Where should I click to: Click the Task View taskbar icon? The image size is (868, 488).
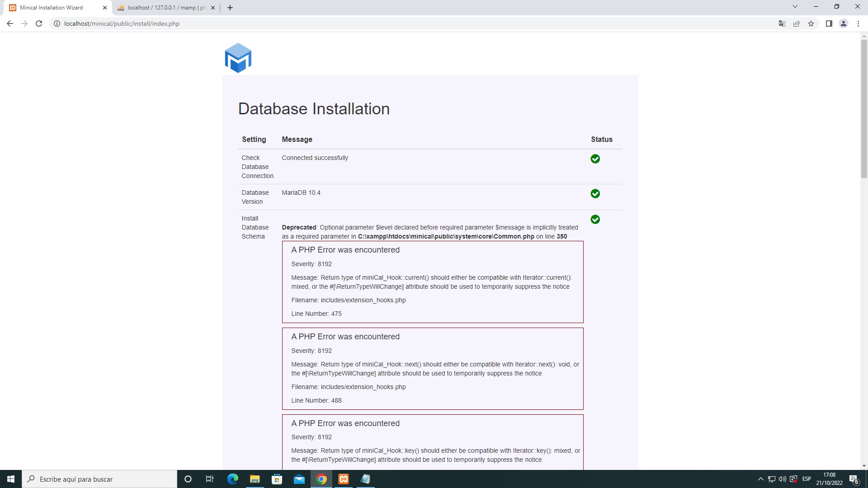tap(210, 479)
